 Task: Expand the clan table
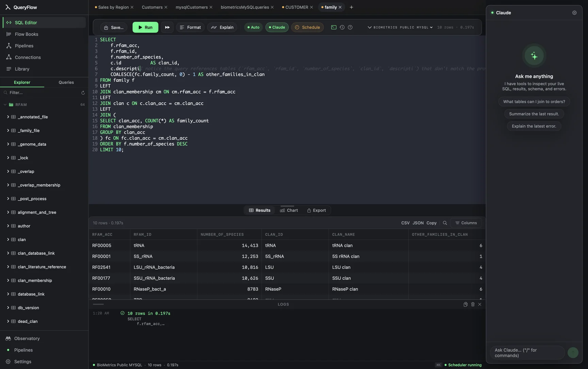coord(8,240)
